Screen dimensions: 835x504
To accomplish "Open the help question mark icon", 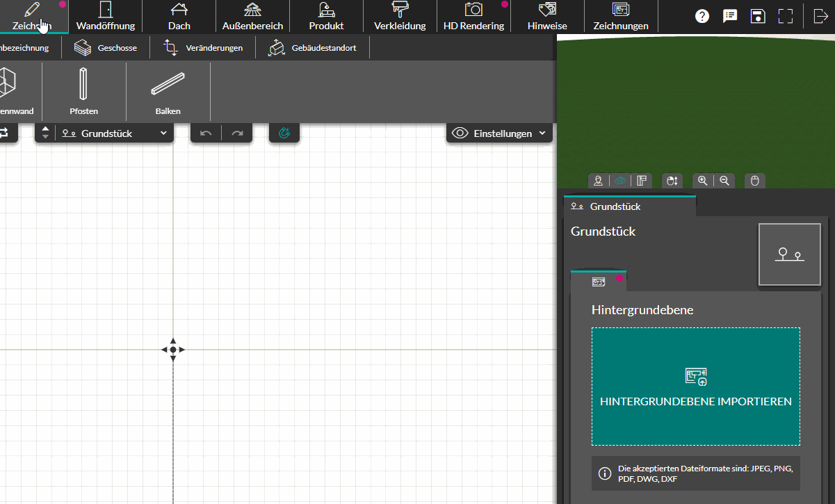I will pos(702,16).
